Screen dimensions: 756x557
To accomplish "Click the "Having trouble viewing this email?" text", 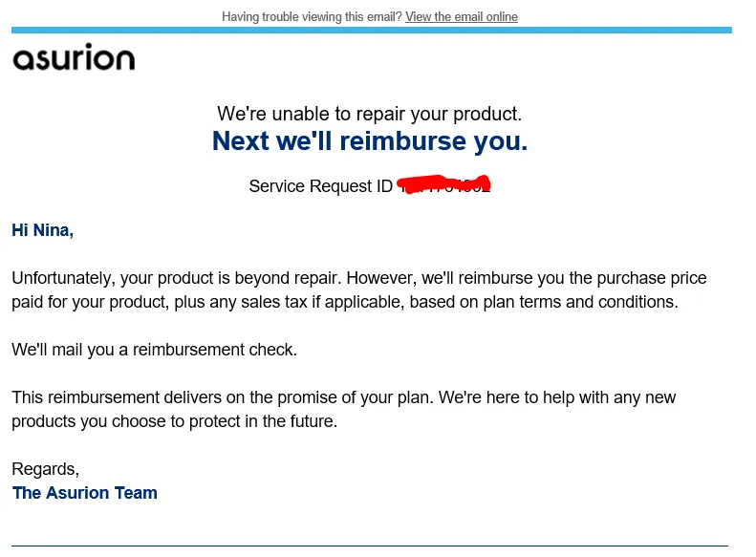I will (x=312, y=17).
